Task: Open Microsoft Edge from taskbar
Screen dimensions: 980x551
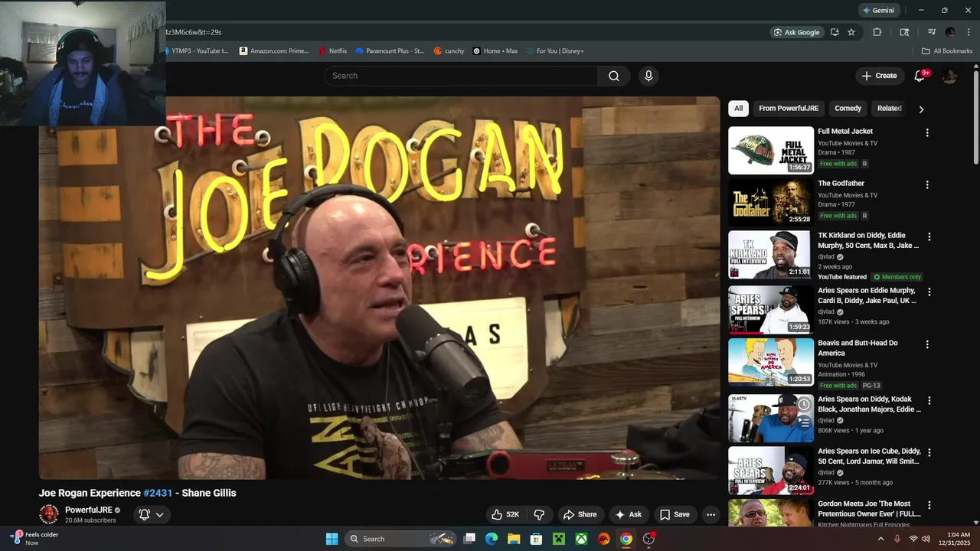Action: (x=492, y=539)
